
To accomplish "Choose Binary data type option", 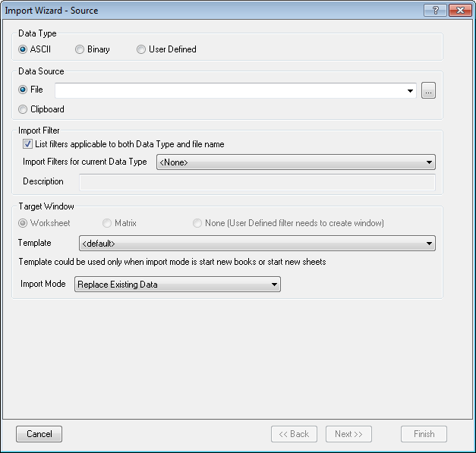I will 80,49.
